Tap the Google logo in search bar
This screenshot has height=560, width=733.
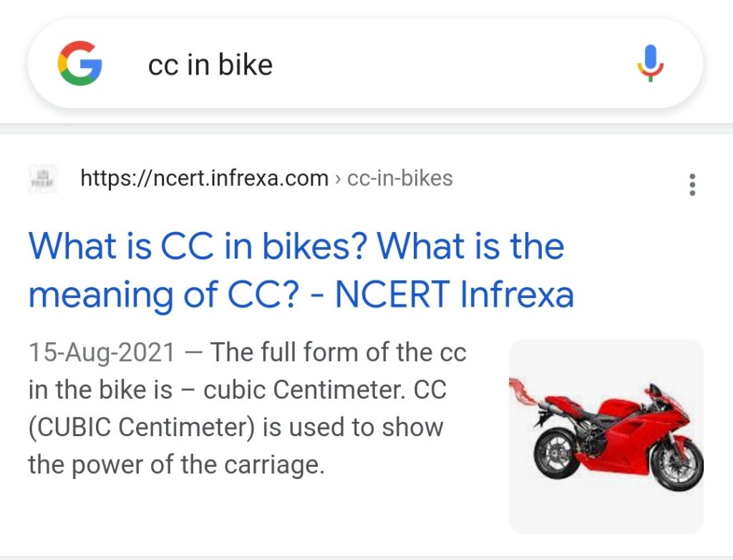pyautogui.click(x=80, y=63)
